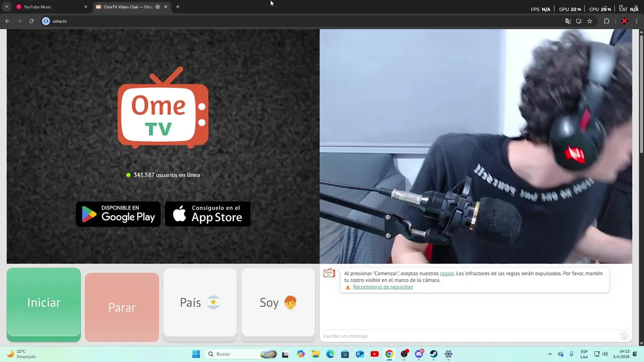
Task: Open the volume control in tray
Action: [x=605, y=354]
